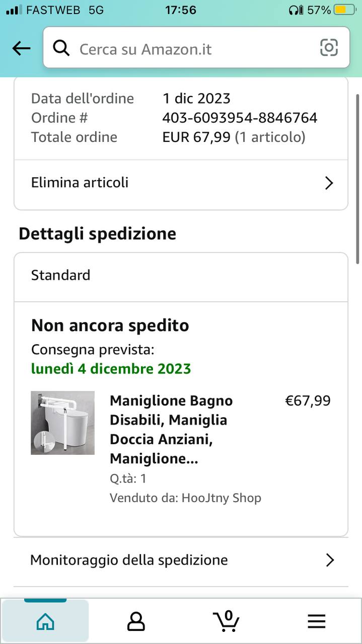Open the hamburger menu icon
The width and height of the screenshot is (362, 644).
click(316, 622)
